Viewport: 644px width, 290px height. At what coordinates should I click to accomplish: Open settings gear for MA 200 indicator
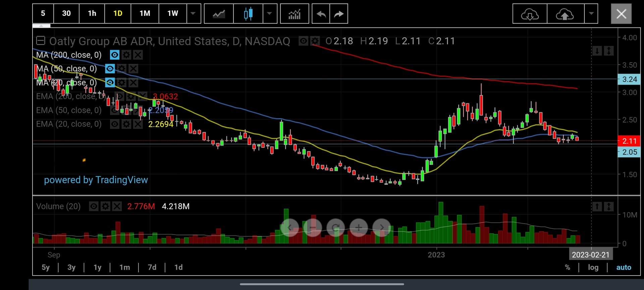click(x=126, y=55)
